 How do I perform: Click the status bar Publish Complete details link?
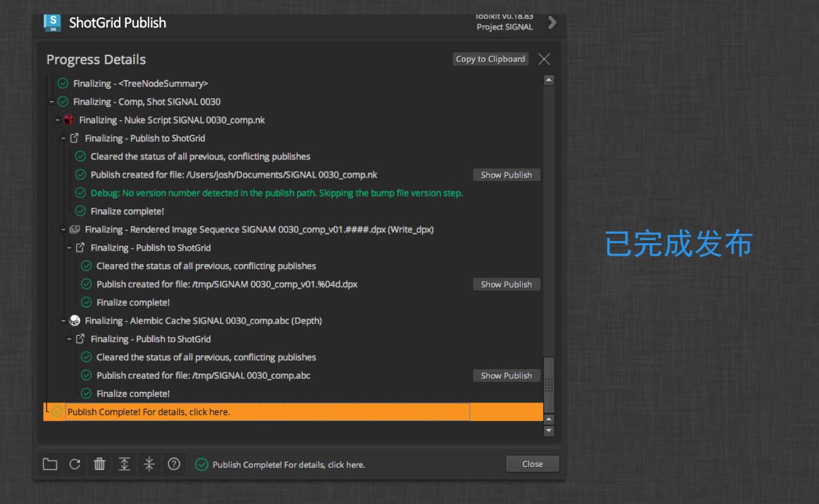[x=289, y=465]
